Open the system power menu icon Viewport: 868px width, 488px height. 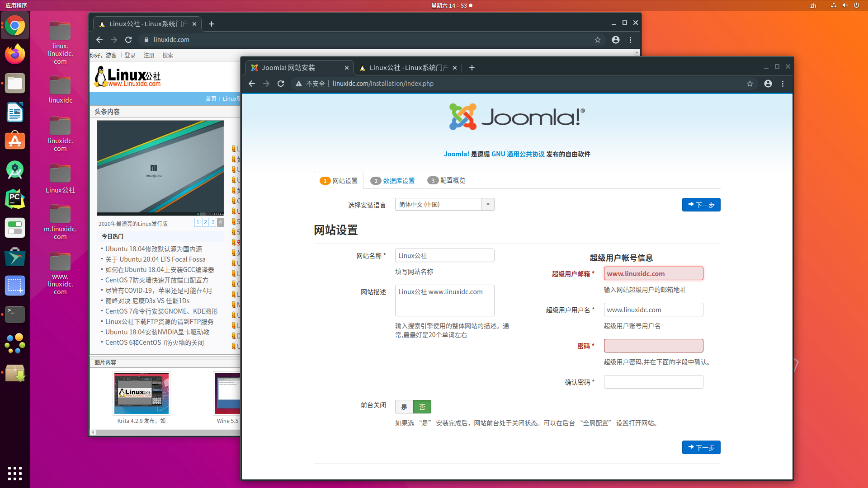tap(856, 5)
